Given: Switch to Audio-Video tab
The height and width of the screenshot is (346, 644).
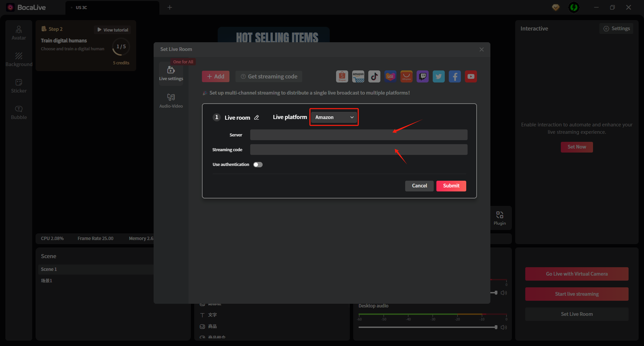Looking at the screenshot, I should coord(171,101).
